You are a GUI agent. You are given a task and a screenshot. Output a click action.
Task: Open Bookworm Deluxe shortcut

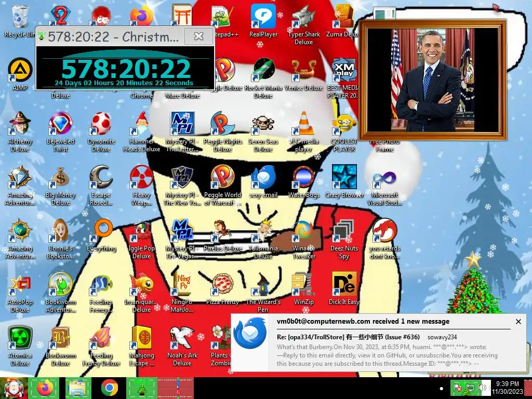[60, 338]
